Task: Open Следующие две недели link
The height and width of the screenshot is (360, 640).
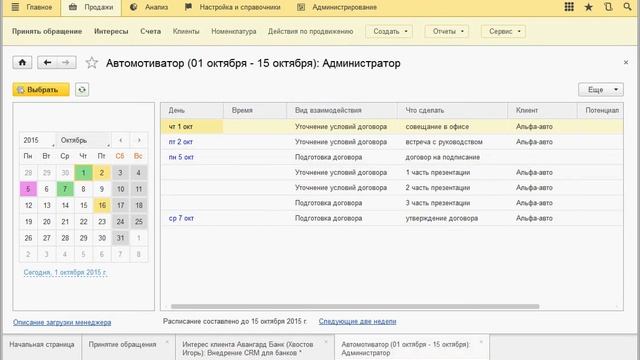Action: (358, 322)
